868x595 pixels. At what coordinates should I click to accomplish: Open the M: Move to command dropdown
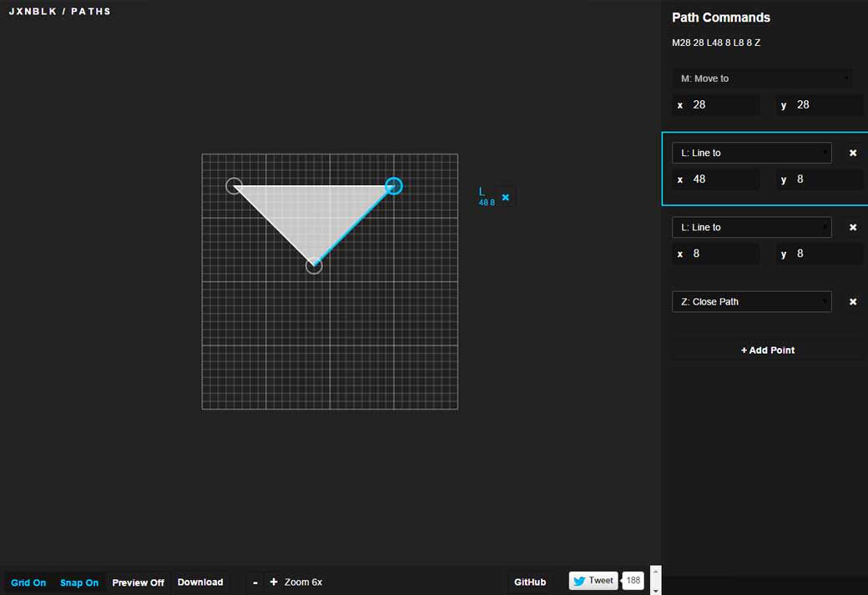pos(762,78)
